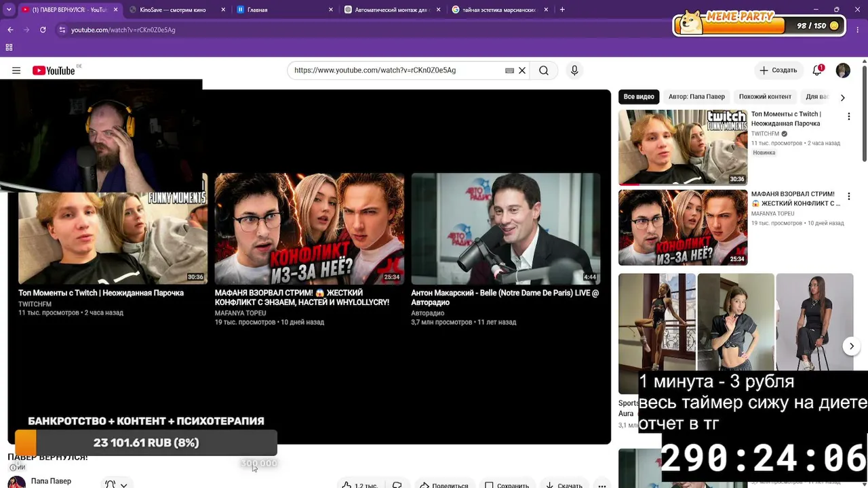Open the notifications bell
Image resolution: width=868 pixels, height=488 pixels.
817,70
